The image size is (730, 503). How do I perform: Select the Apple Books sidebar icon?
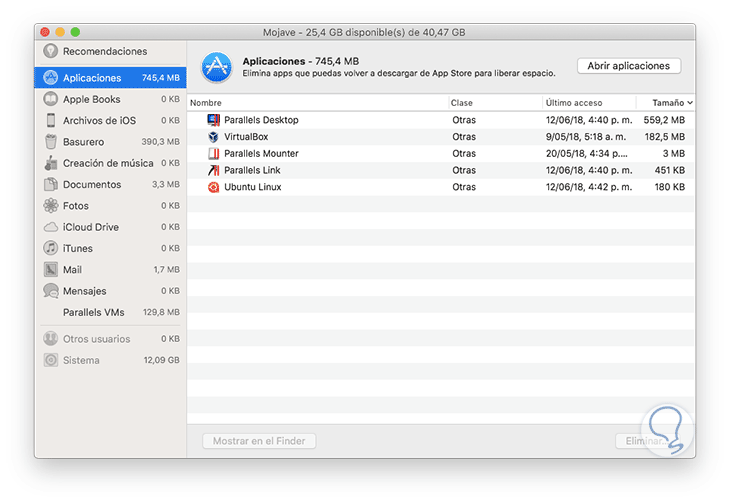[50, 99]
